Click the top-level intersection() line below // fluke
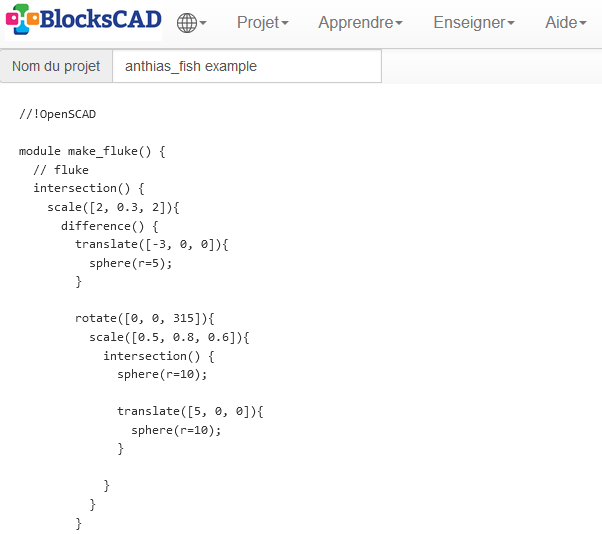This screenshot has width=602, height=534. (x=89, y=188)
